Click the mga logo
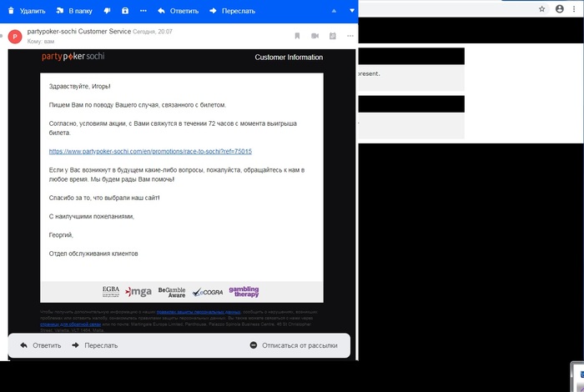The height and width of the screenshot is (392, 584). pyautogui.click(x=138, y=291)
